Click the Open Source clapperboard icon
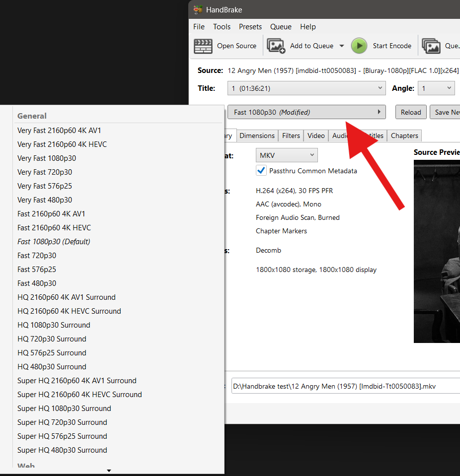This screenshot has width=460, height=476. (203, 46)
